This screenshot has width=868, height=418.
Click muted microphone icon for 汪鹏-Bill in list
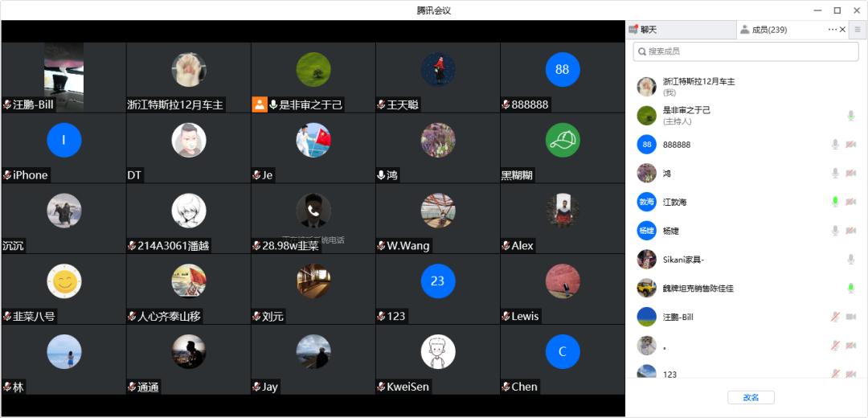835,317
